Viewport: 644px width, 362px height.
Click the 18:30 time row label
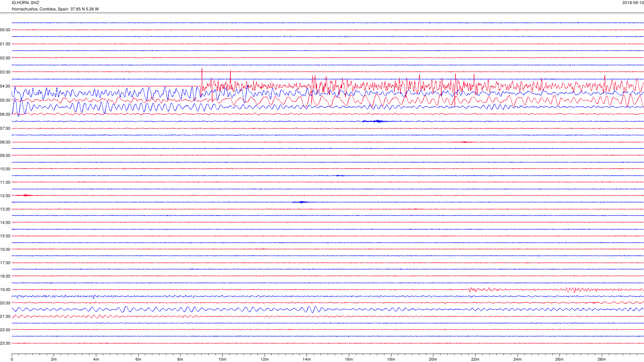(x=5, y=276)
